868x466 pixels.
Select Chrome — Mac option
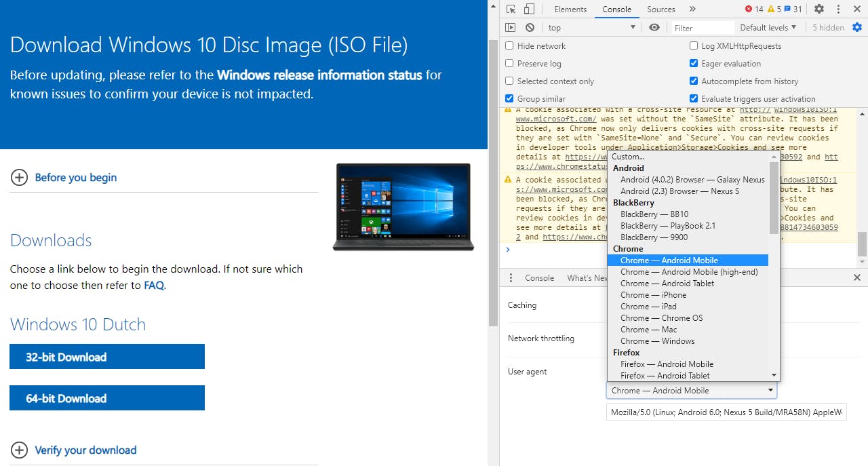coord(688,330)
